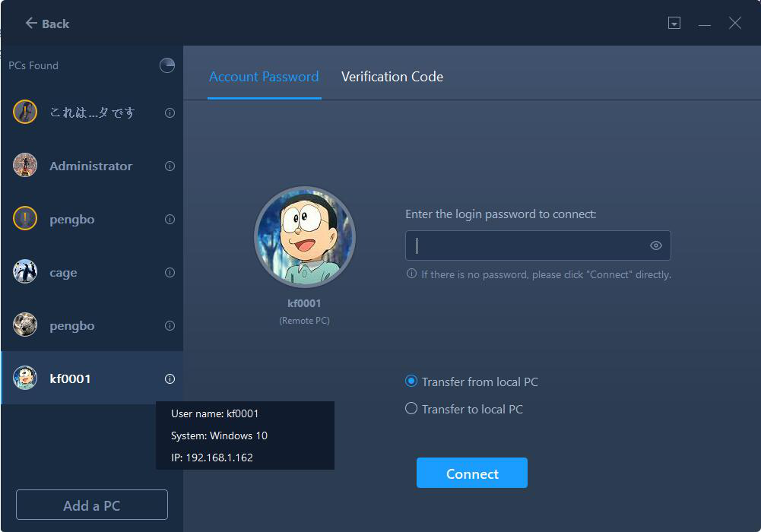Click the info icon next to cage
761x532 pixels.
[168, 272]
